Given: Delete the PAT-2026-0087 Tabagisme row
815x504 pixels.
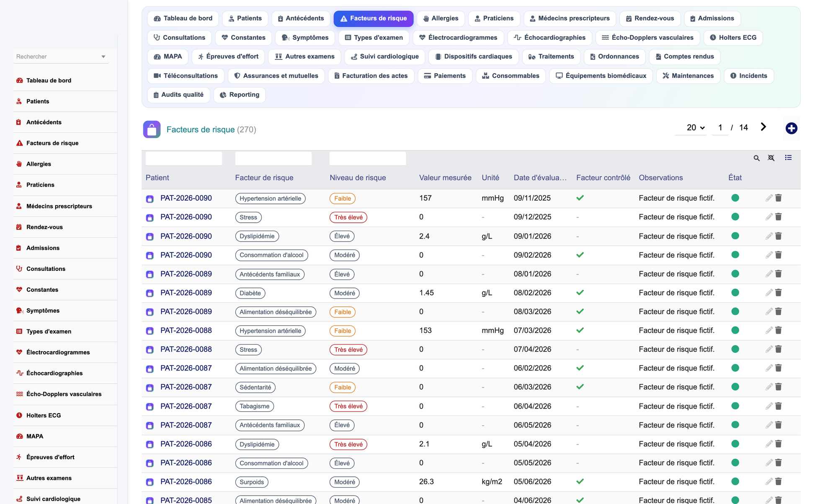Looking at the screenshot, I should pos(778,406).
